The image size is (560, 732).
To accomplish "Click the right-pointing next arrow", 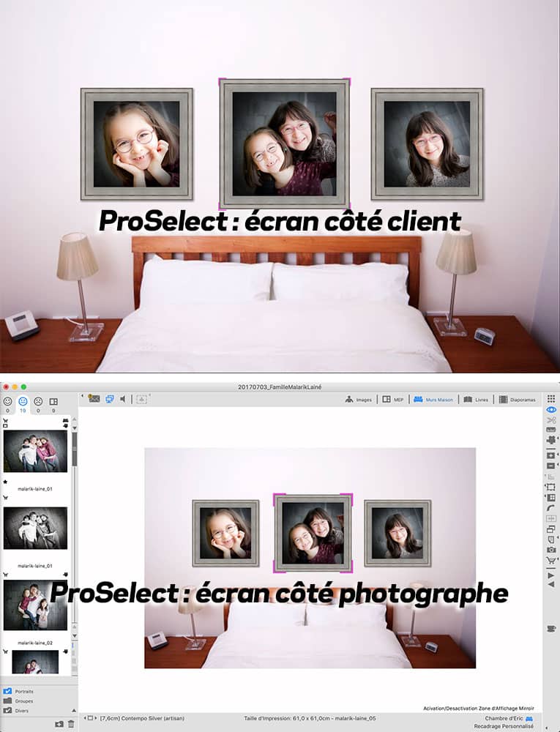I will click(551, 575).
